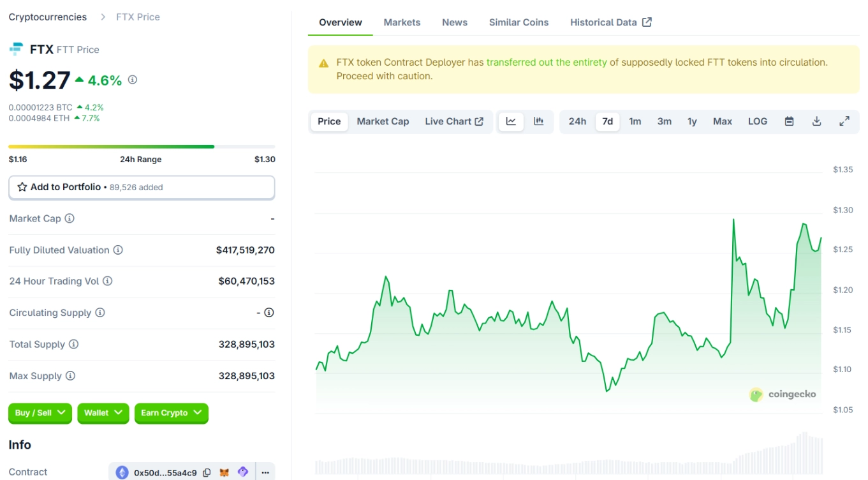Click the Total Supply info icon
The width and height of the screenshot is (868, 480).
pos(73,344)
